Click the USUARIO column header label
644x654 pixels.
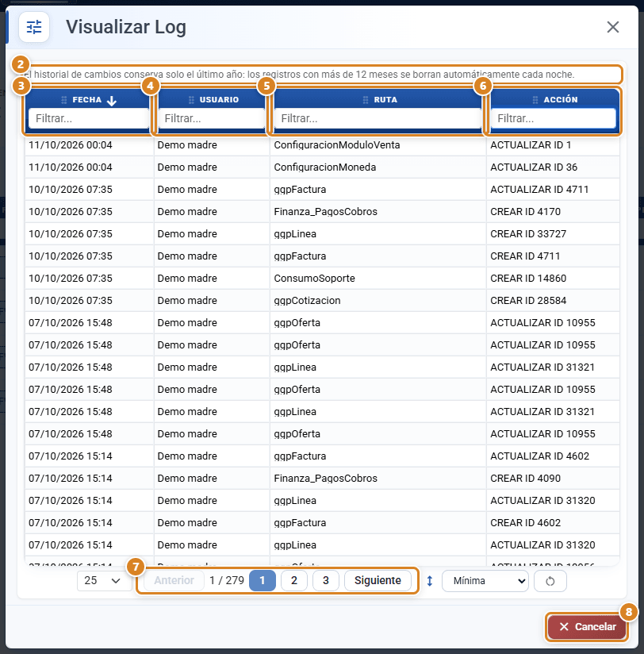pyautogui.click(x=219, y=100)
